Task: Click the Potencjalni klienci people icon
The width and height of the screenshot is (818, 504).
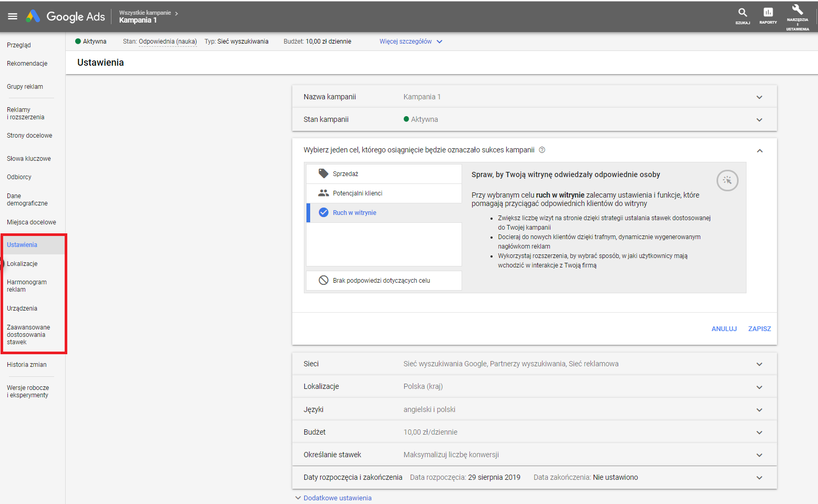Action: click(x=323, y=193)
